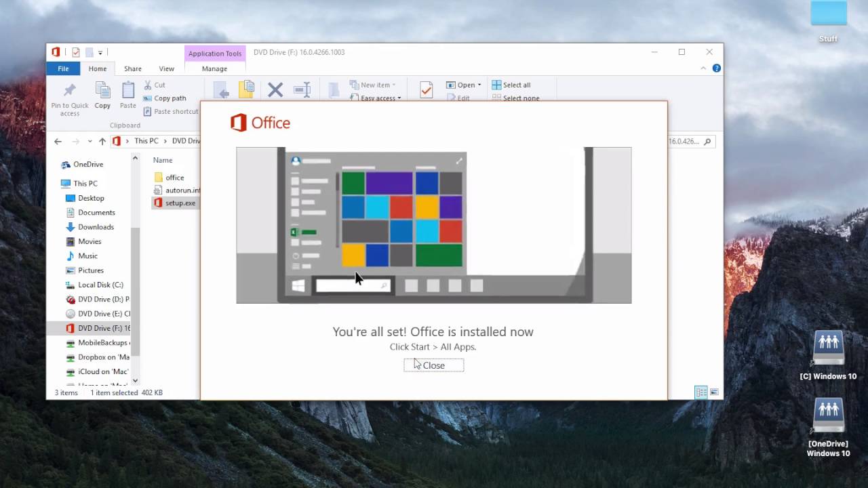Click the Stuff folder on the desktop

click(x=829, y=21)
